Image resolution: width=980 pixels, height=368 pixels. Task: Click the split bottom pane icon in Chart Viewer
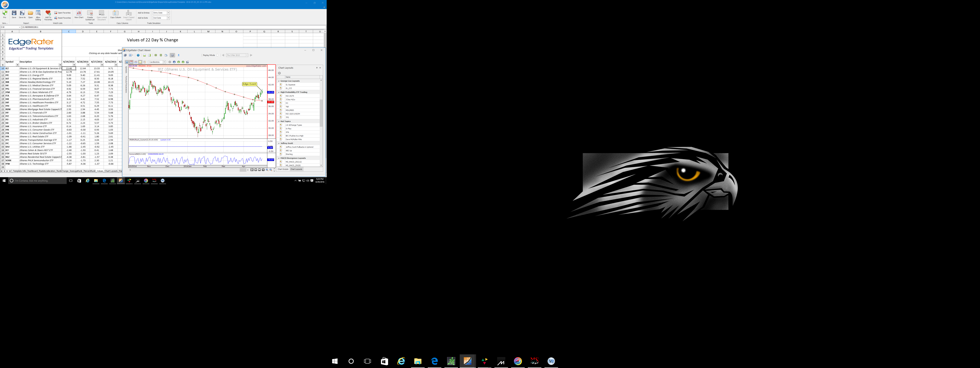tap(145, 55)
